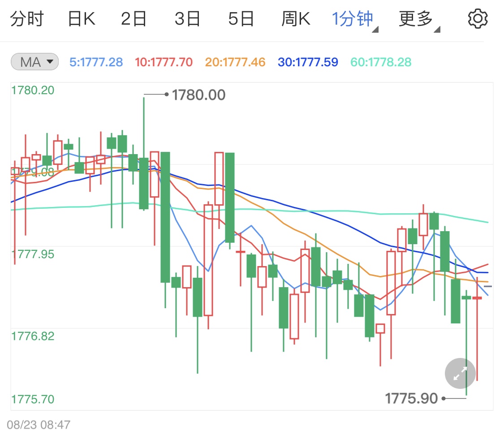Expand chart to fullscreen with arrows button

point(460,373)
